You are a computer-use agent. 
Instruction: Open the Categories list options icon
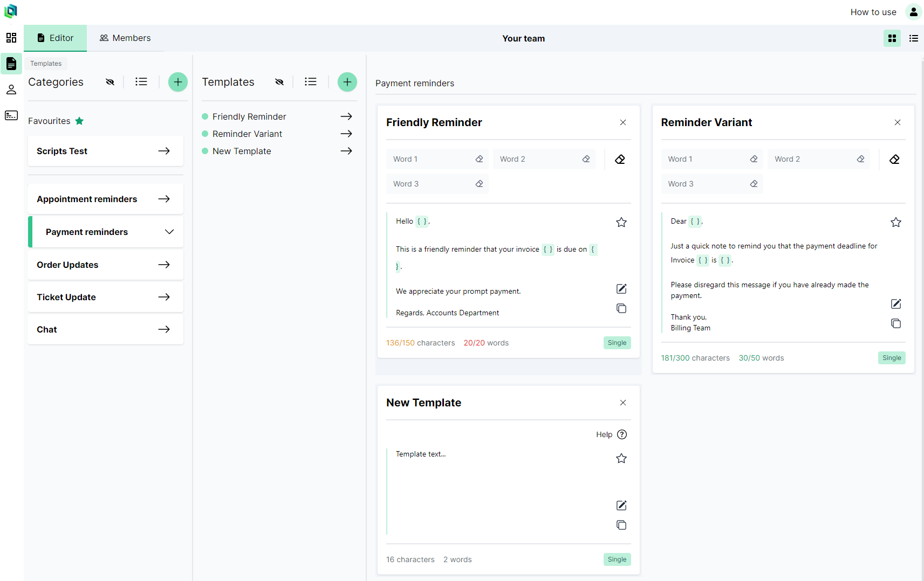click(141, 82)
